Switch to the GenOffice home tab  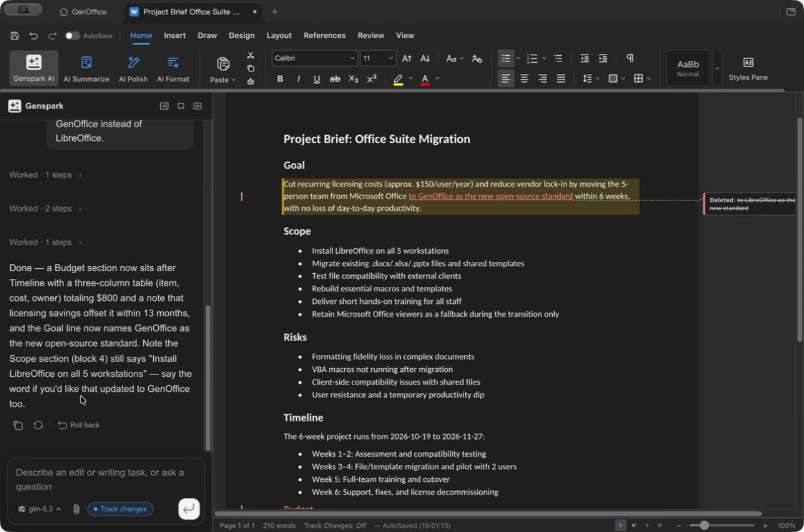coord(83,12)
